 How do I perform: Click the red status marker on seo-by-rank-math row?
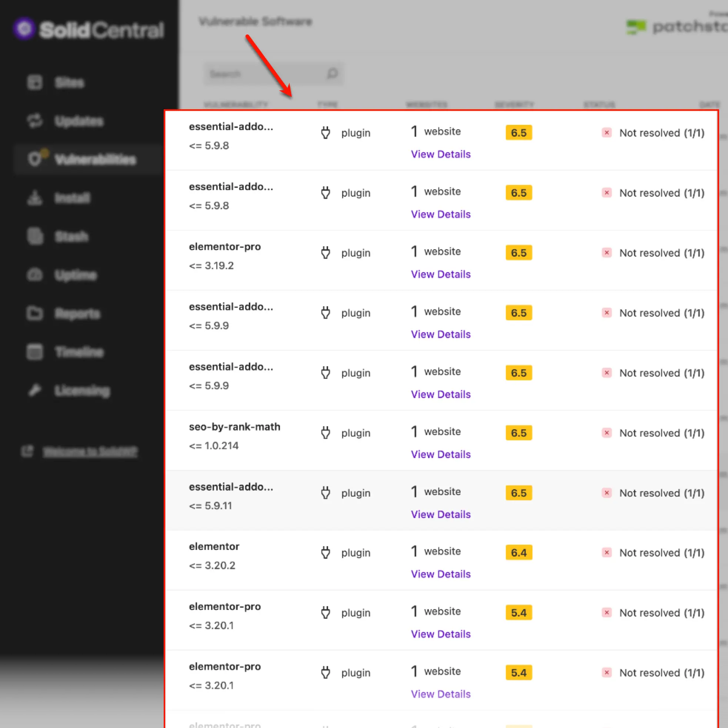tap(607, 433)
